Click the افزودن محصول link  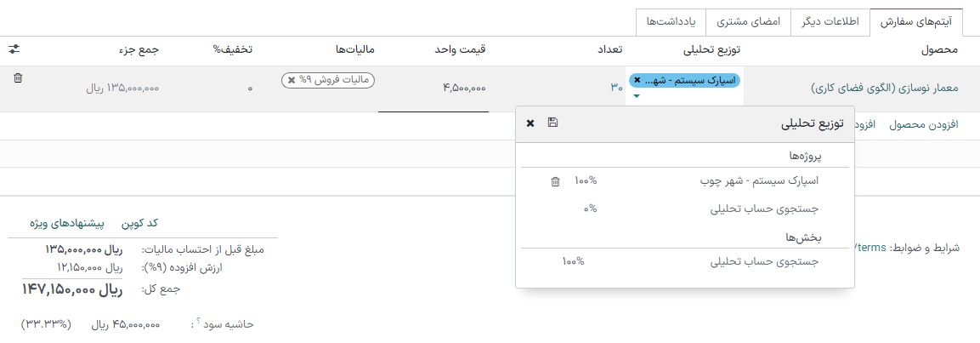tap(924, 124)
